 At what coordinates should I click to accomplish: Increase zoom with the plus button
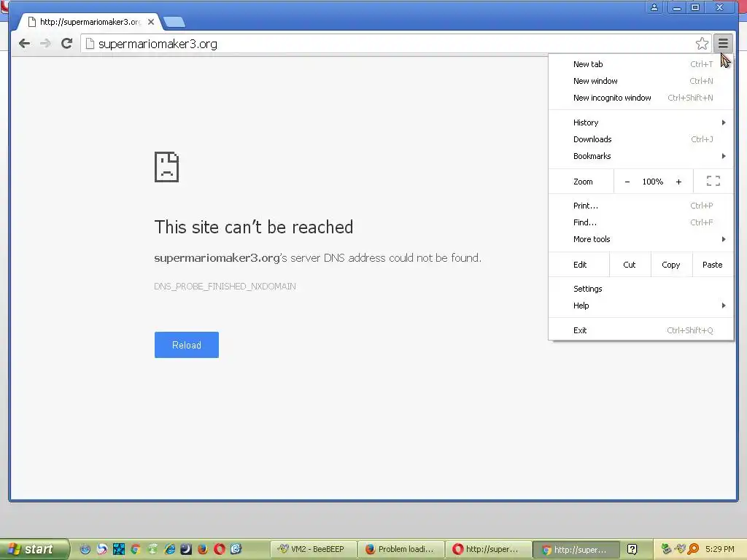pyautogui.click(x=678, y=182)
